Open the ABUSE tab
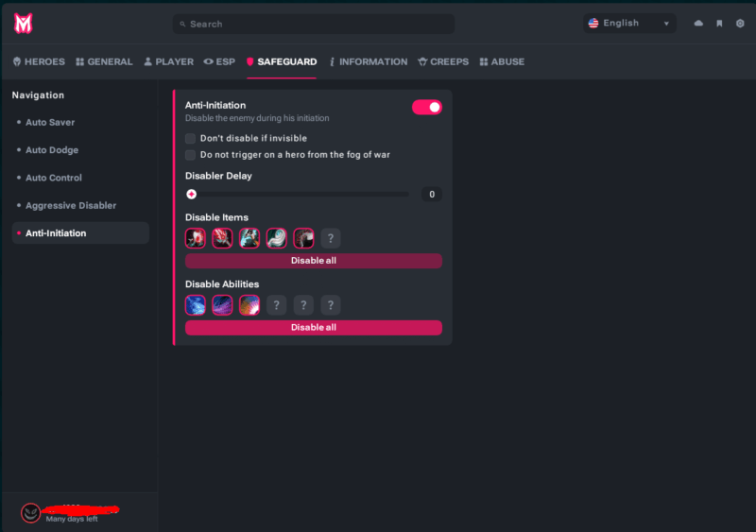 pos(502,61)
